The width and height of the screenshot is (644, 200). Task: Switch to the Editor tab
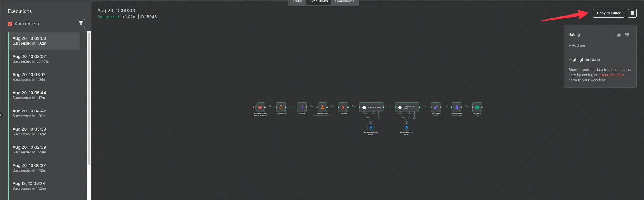(297, 2)
